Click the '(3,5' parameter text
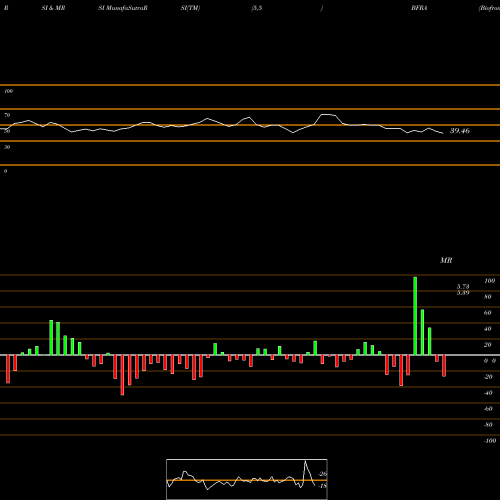The height and width of the screenshot is (500, 500). (257, 8)
